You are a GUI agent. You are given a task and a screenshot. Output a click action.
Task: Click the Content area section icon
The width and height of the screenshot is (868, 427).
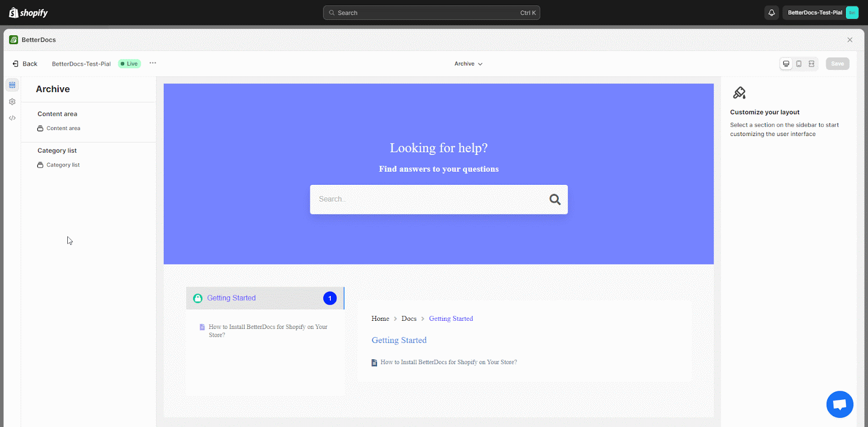coord(40,128)
